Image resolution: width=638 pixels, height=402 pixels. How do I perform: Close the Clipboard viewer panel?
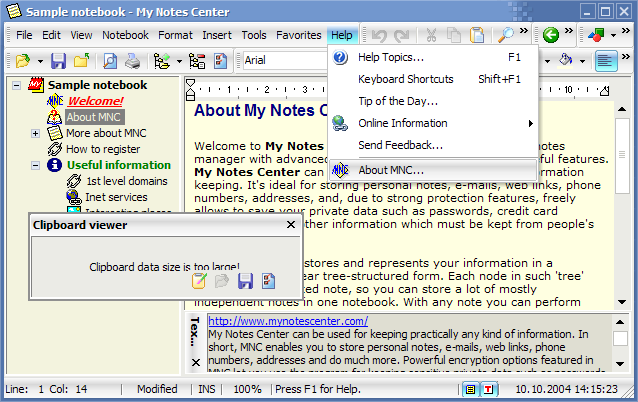[x=291, y=226]
